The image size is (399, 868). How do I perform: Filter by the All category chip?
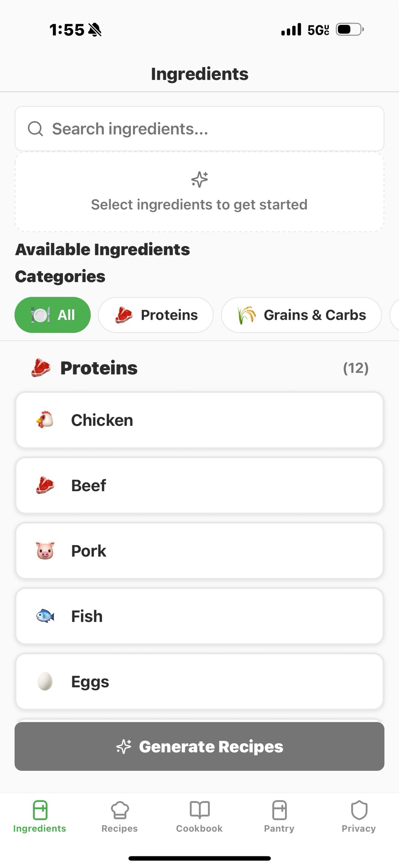pos(52,315)
